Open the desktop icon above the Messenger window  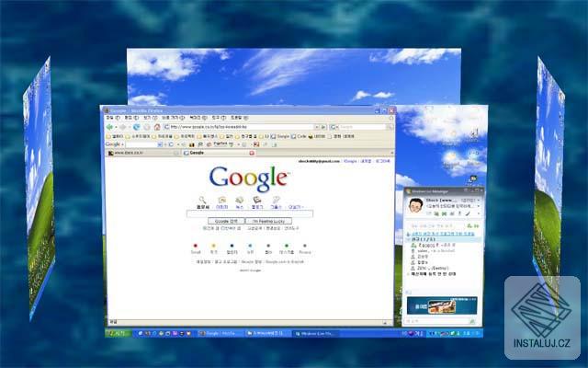[x=472, y=179]
